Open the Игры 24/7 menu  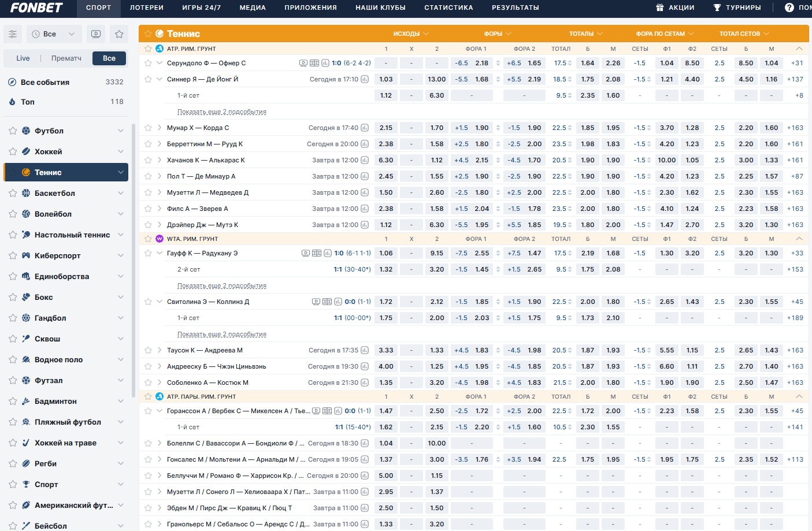pyautogui.click(x=201, y=8)
